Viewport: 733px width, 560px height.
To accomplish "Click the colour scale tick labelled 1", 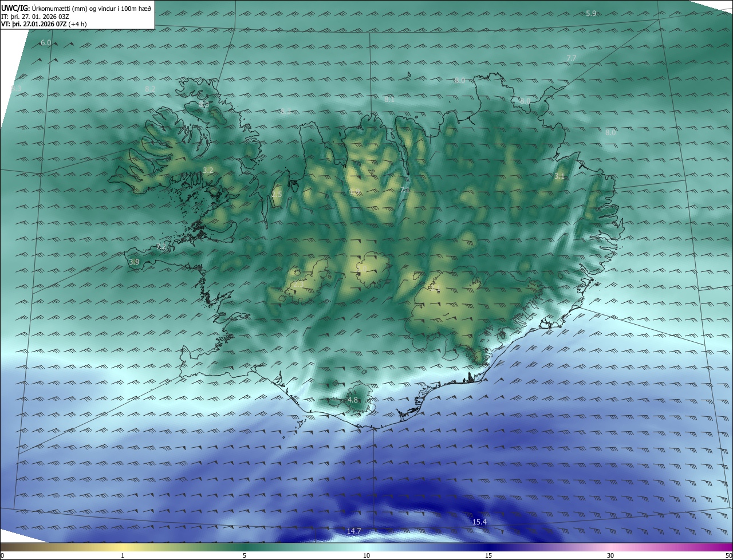I will (123, 555).
